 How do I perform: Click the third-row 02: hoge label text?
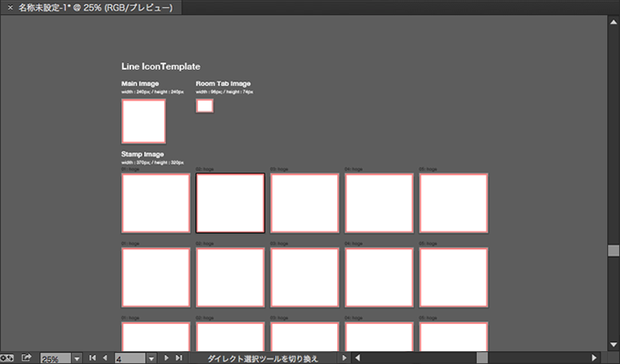tap(205, 318)
